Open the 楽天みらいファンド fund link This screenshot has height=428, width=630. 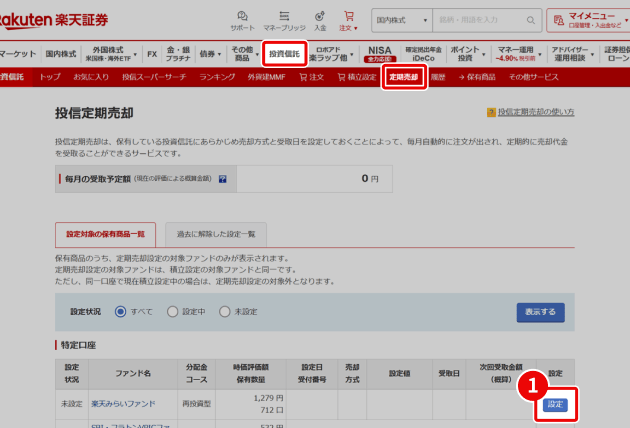coord(123,404)
